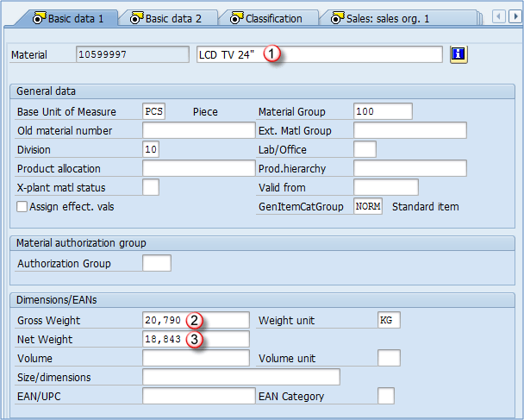Switch to the Basic data 1 tab
Viewport: 524px width, 420px height.
pos(67,18)
